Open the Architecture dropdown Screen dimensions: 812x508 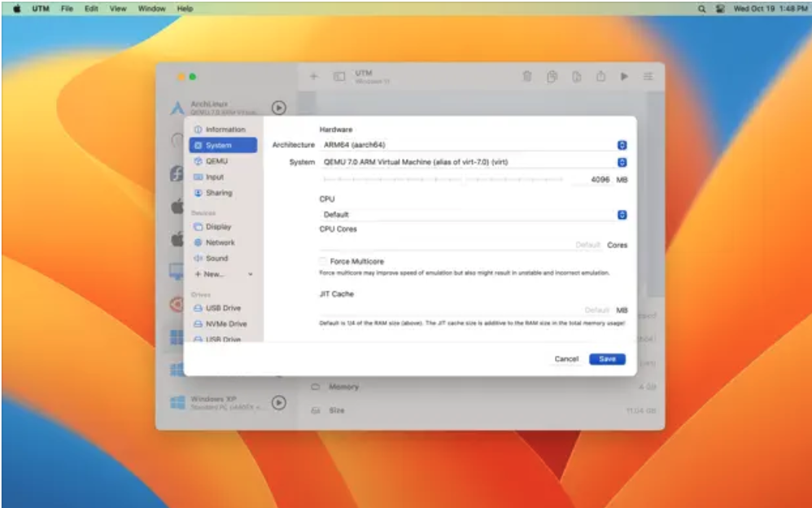pyautogui.click(x=474, y=145)
